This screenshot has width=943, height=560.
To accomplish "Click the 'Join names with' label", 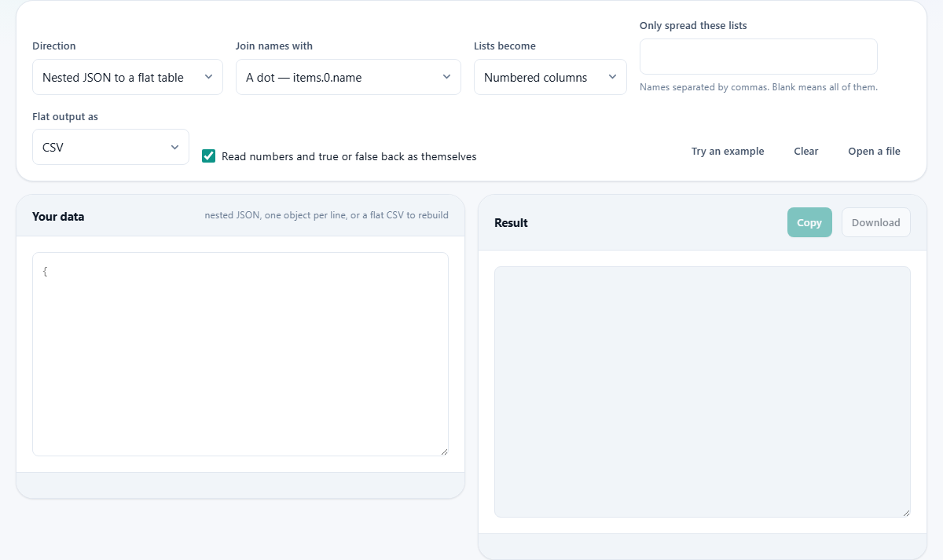I will [x=274, y=46].
